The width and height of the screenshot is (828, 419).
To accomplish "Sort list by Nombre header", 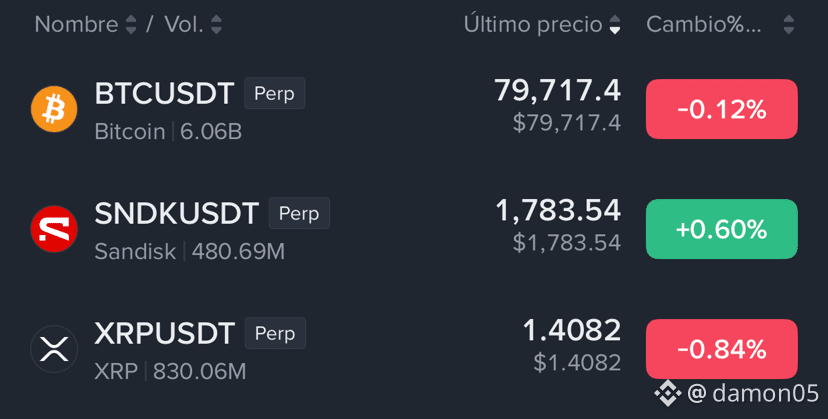I will point(76,24).
